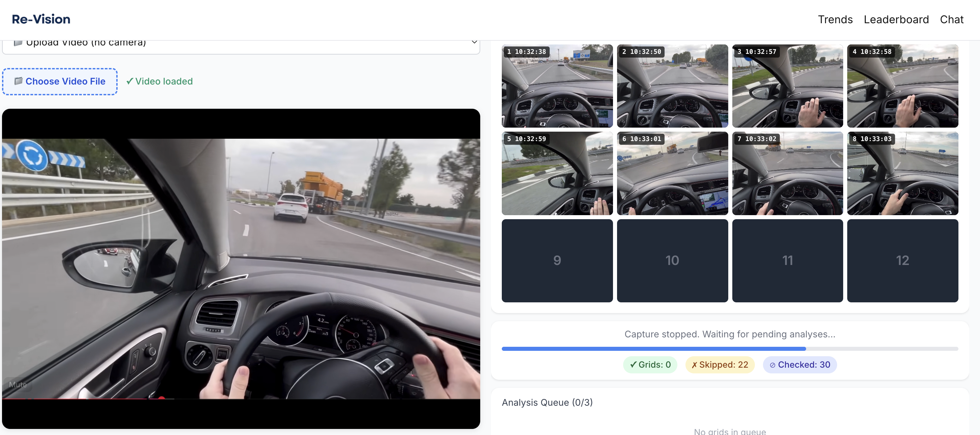The image size is (980, 435).
Task: Click empty grid slot 12
Action: click(902, 261)
